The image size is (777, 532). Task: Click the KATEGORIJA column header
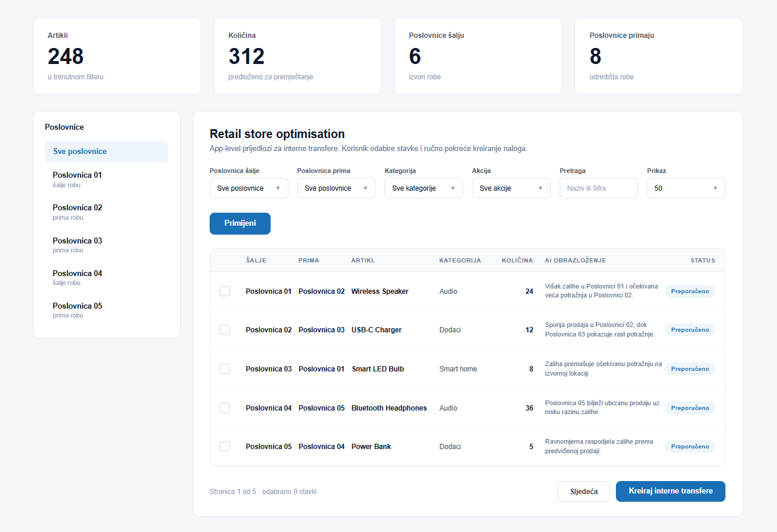[x=460, y=260]
